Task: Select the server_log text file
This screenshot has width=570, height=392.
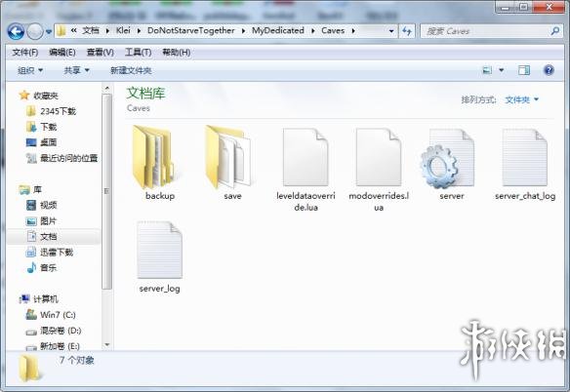Action: tap(160, 250)
